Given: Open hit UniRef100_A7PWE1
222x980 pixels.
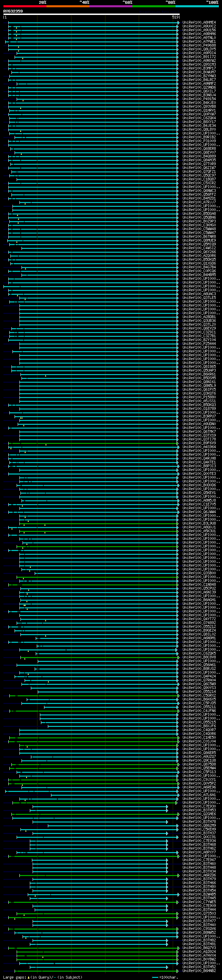Looking at the screenshot, I should (x=199, y=41).
